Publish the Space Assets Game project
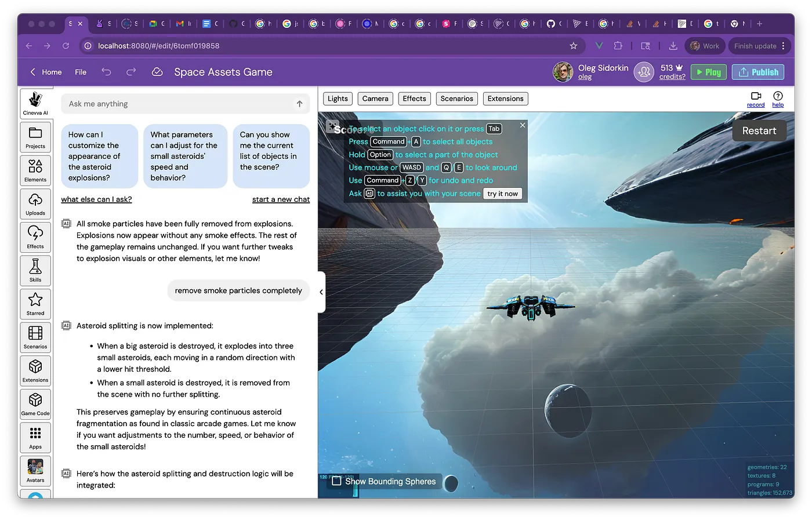812x520 pixels. click(x=757, y=72)
